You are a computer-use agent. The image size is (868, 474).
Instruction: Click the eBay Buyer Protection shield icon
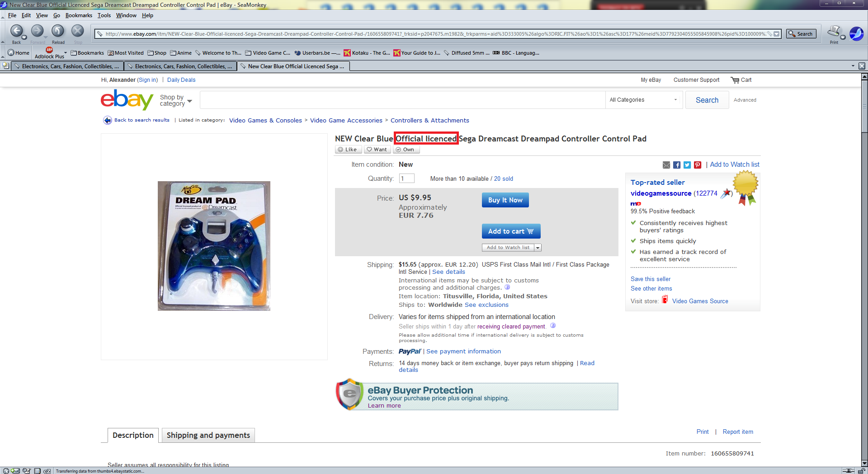(x=349, y=394)
